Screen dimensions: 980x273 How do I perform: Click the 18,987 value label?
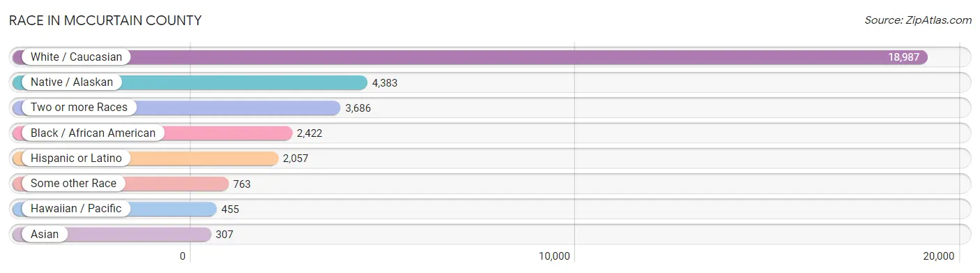pos(903,57)
